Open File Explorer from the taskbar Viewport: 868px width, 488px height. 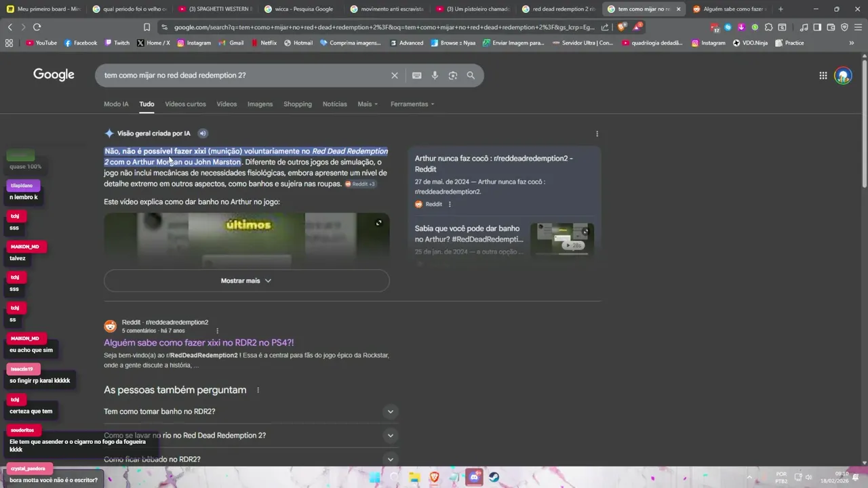[x=414, y=477]
